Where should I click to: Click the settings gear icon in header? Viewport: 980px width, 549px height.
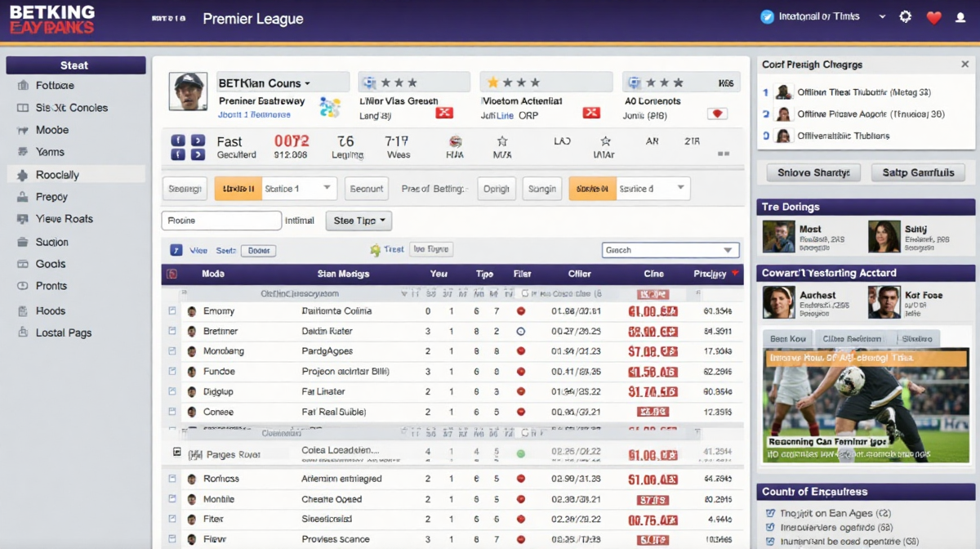(x=905, y=17)
